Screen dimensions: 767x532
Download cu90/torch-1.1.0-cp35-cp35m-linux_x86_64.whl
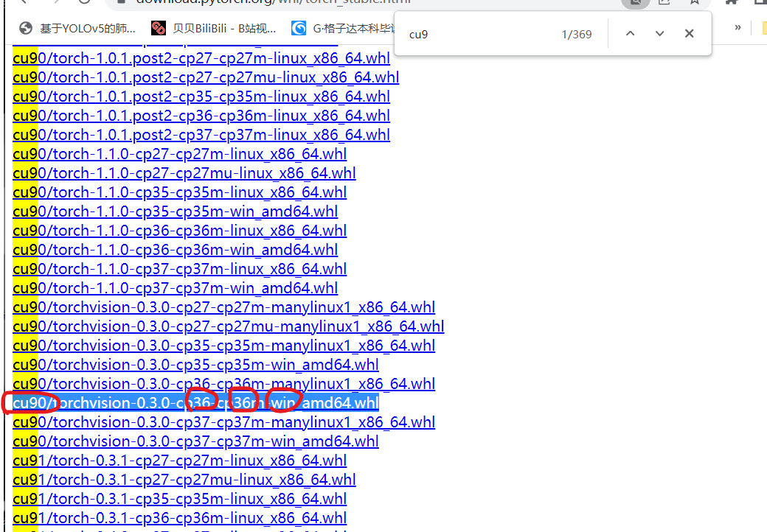pos(179,192)
